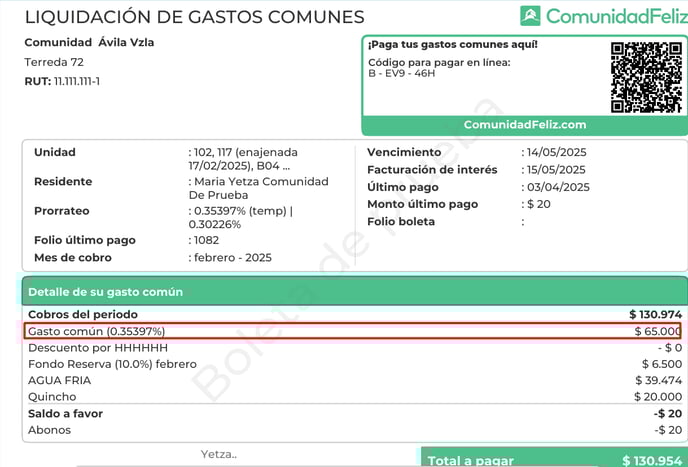Select Vencimiento date 14/05/2025
Viewport: 688px width, 467px height.
click(556, 153)
